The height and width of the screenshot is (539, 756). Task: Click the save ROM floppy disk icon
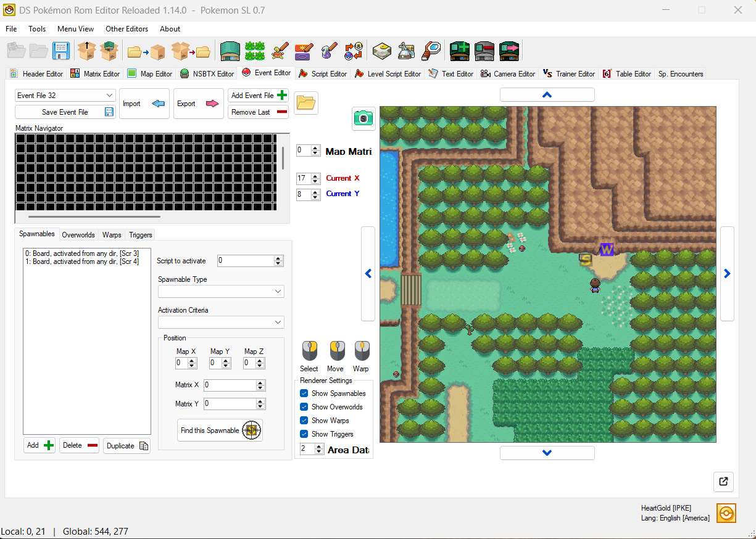click(61, 51)
